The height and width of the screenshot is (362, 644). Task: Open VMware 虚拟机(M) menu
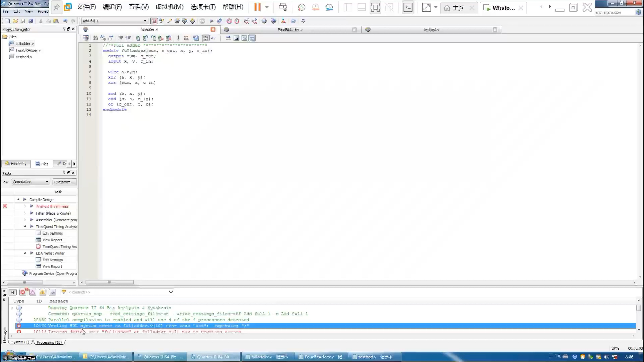click(169, 7)
